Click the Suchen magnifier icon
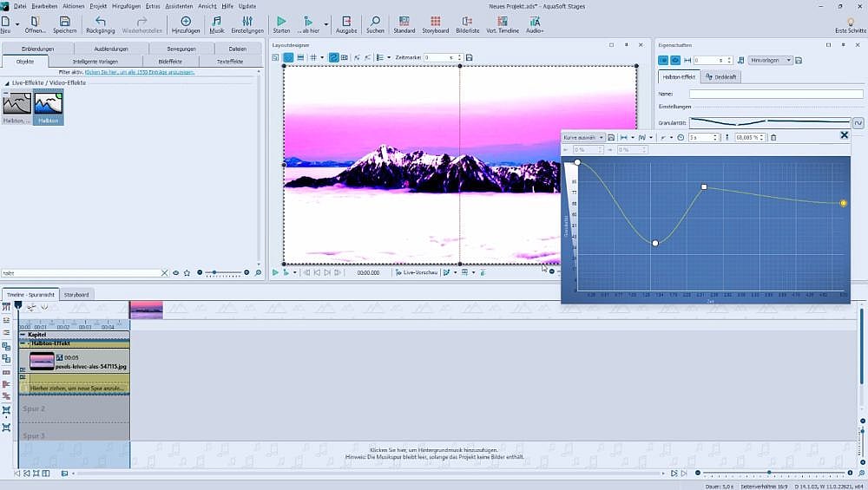Screen dimensions: 868x490 pos(375,21)
